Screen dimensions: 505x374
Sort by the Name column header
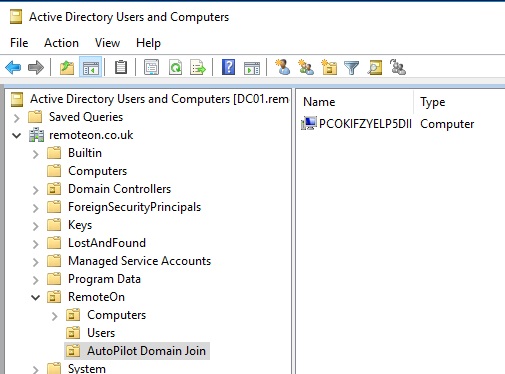(355, 102)
